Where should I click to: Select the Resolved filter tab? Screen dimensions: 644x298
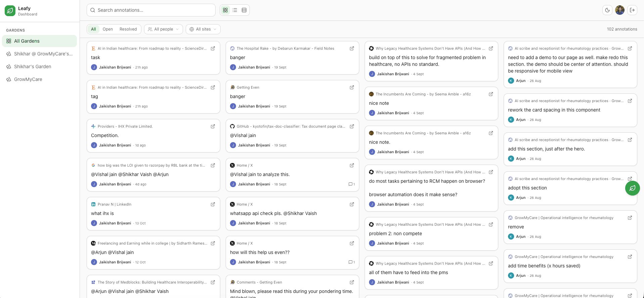coord(128,29)
